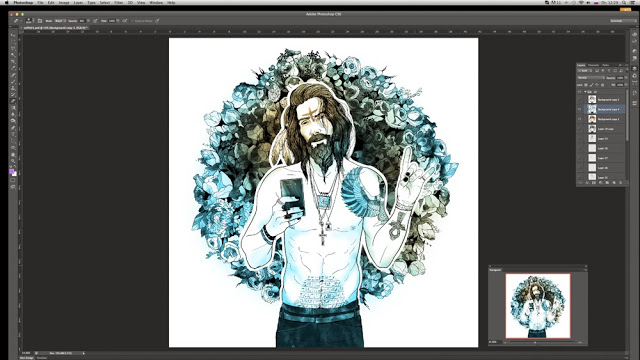Screen dimensions: 640x360
Task: Select the Brush tool
Action: pyautogui.click(x=13, y=82)
